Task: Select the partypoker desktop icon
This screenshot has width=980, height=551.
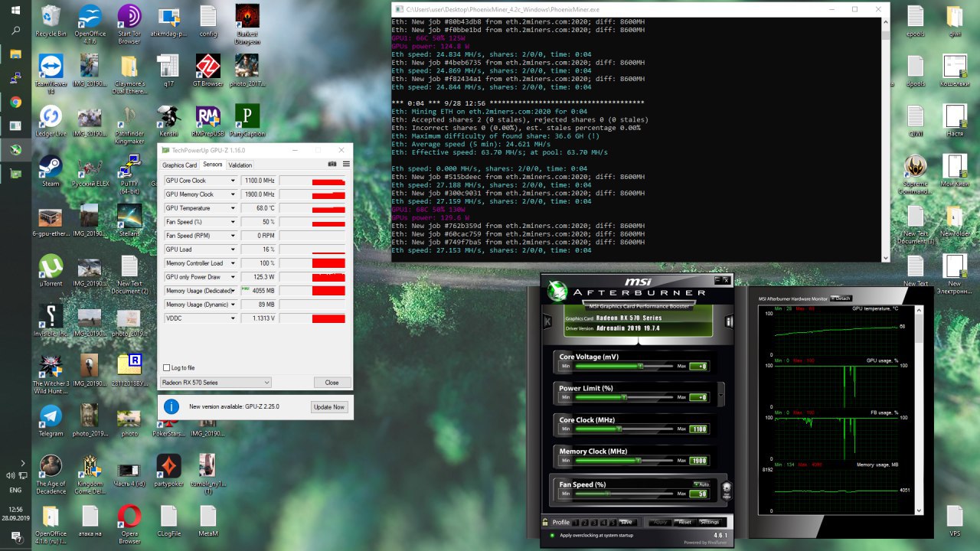Action: pos(168,471)
